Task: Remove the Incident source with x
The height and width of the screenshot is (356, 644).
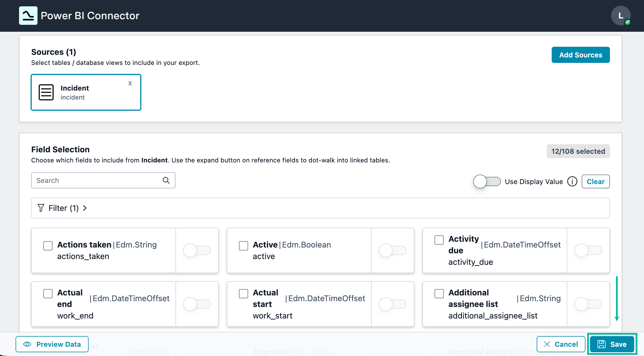Action: tap(130, 83)
